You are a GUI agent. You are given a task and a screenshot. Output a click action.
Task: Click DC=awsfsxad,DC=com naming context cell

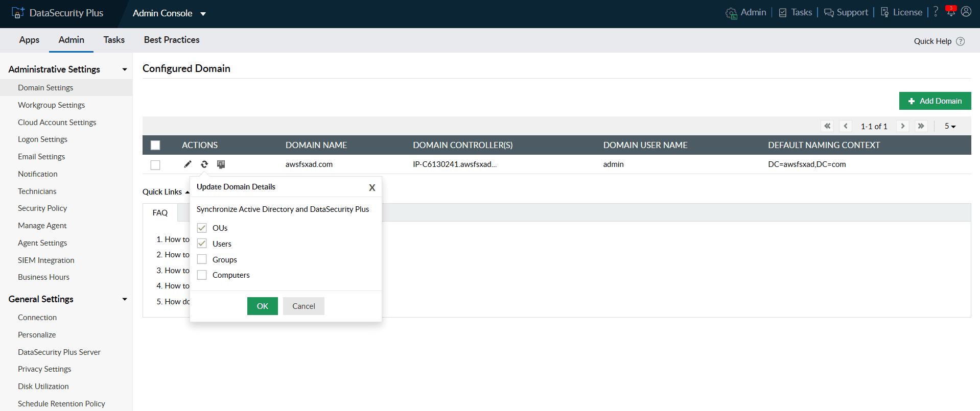click(807, 164)
